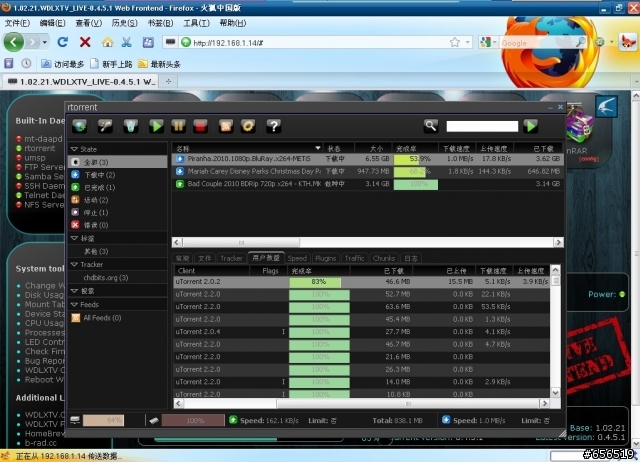Switch to the Plugins tab
Image resolution: width=640 pixels, height=462 pixels.
pyautogui.click(x=325, y=258)
